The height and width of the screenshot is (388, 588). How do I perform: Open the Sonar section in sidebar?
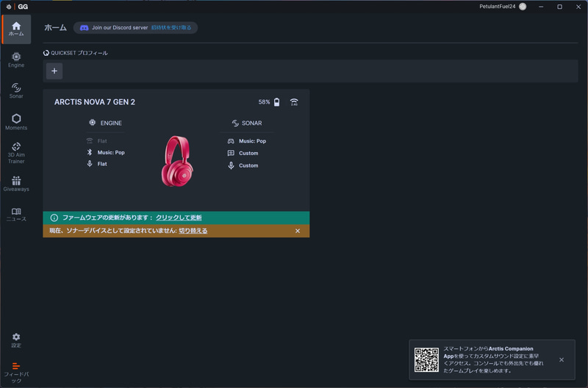[16, 90]
